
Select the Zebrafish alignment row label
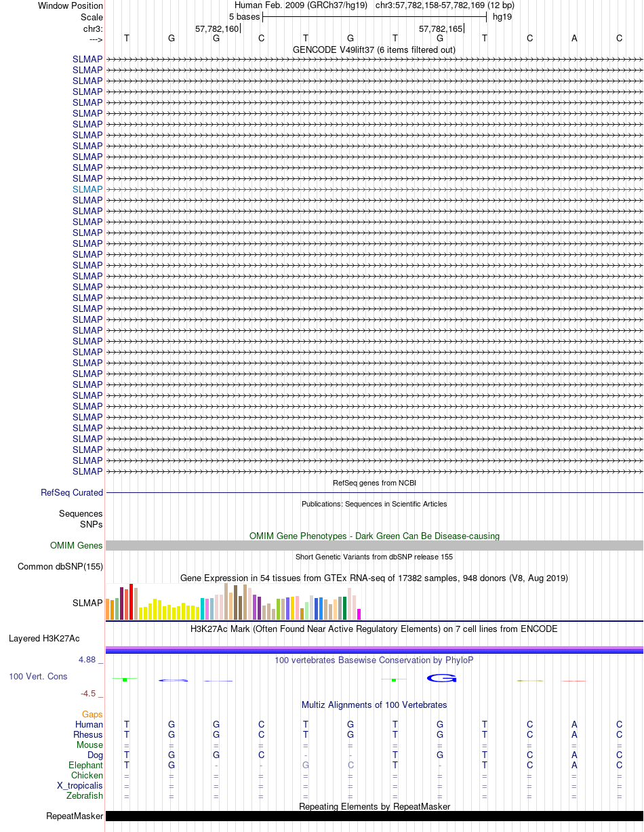(x=85, y=795)
